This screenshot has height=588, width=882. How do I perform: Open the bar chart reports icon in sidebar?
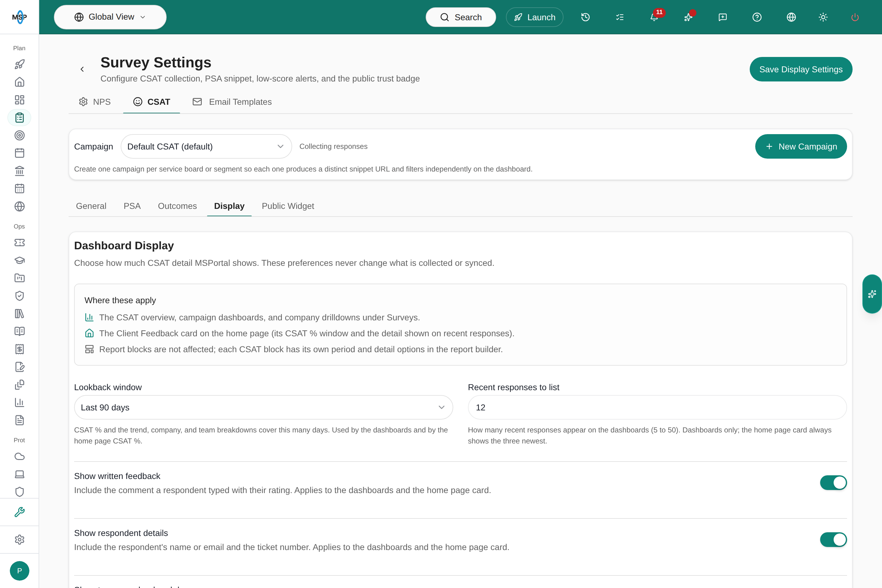(x=20, y=402)
